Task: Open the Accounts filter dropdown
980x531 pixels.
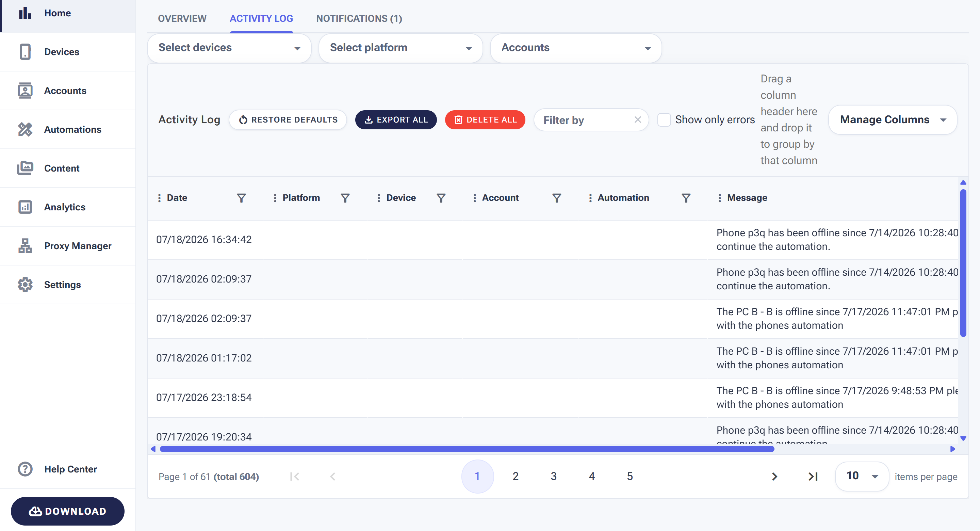Action: [x=576, y=48]
